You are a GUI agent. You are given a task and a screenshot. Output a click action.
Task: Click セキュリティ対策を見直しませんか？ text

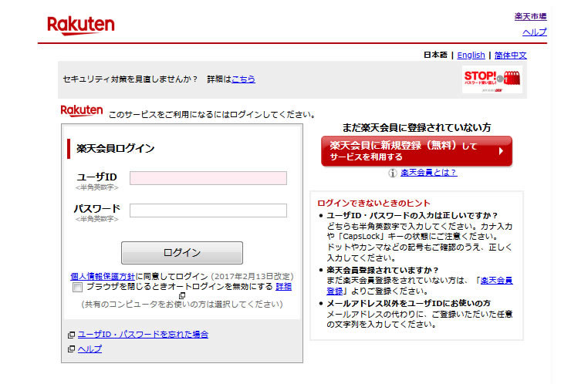pyautogui.click(x=130, y=79)
